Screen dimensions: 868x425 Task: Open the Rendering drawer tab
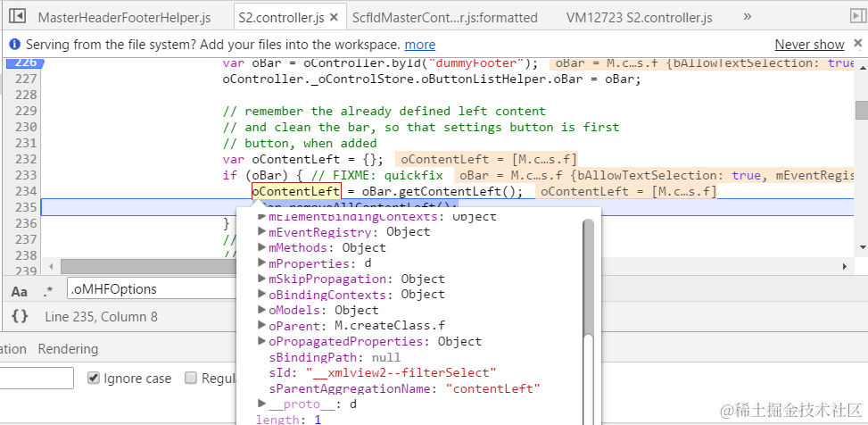coord(68,349)
